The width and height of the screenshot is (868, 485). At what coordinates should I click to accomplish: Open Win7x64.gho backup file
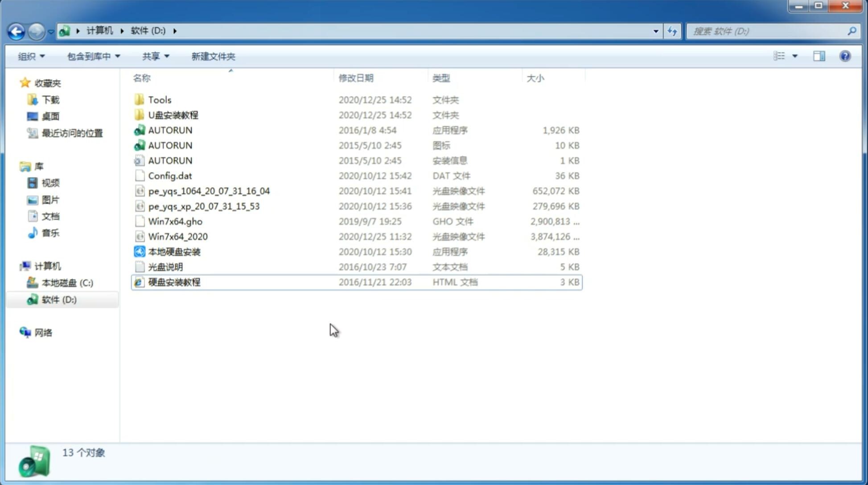[x=175, y=221]
